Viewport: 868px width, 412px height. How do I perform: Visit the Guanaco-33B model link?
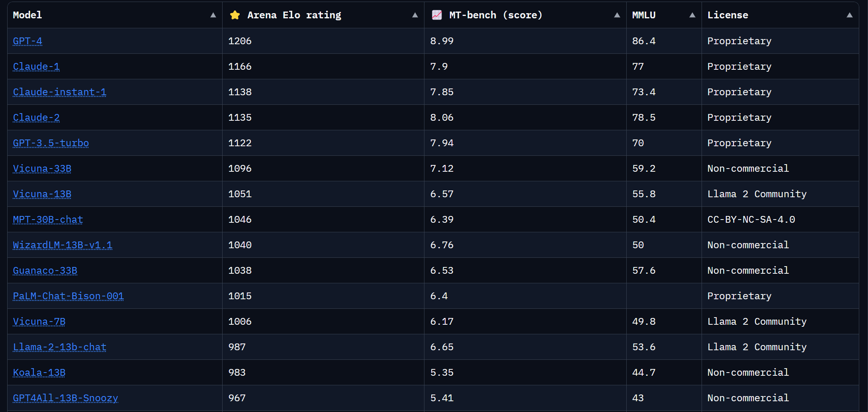click(x=45, y=271)
